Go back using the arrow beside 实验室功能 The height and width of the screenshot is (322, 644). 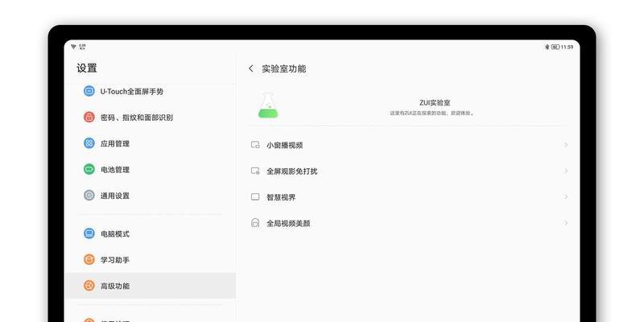point(251,69)
